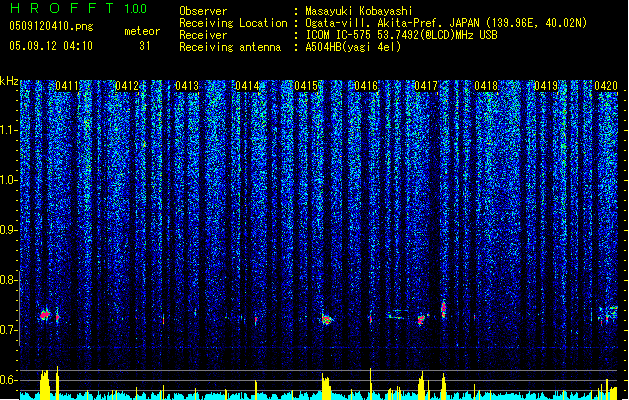Click the 0414 time marker
Viewport: 629px width, 400px height.
pos(247,86)
